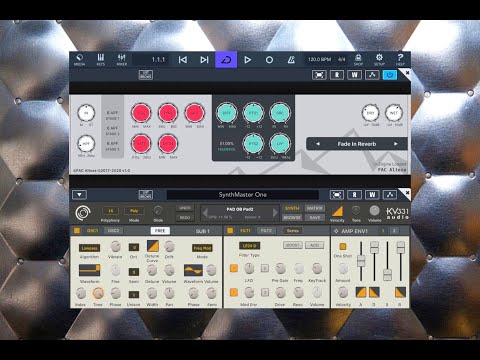Toggle the blue power button on Alteza

point(390,75)
